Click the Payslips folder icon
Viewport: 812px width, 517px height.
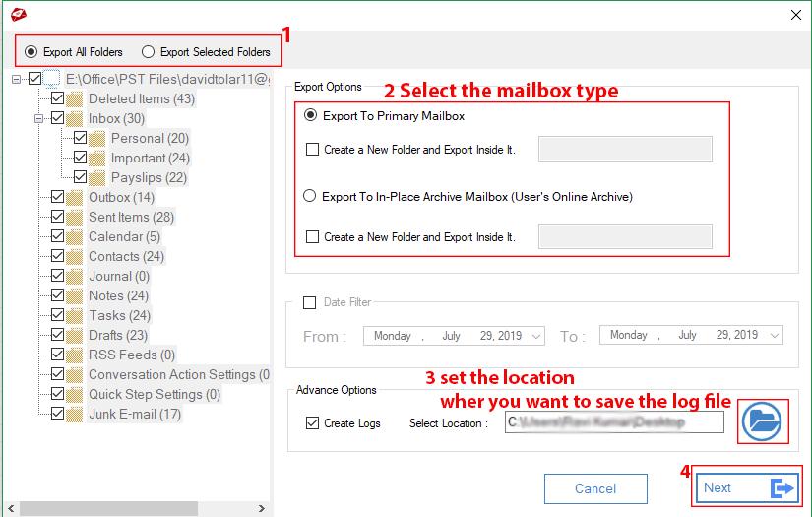97,178
